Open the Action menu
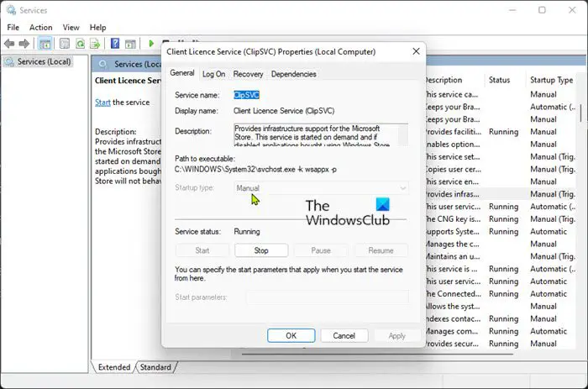The image size is (588, 389). (41, 28)
